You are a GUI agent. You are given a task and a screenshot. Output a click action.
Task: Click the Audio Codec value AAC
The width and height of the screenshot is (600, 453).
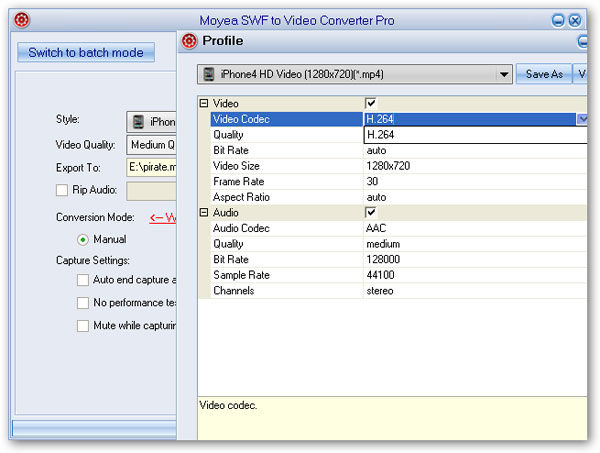(x=376, y=228)
